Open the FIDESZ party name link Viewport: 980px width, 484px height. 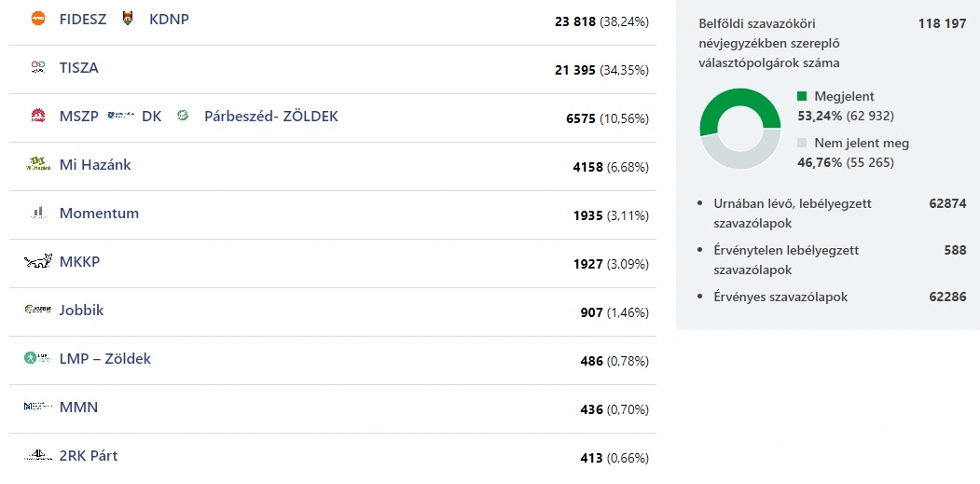click(x=83, y=19)
